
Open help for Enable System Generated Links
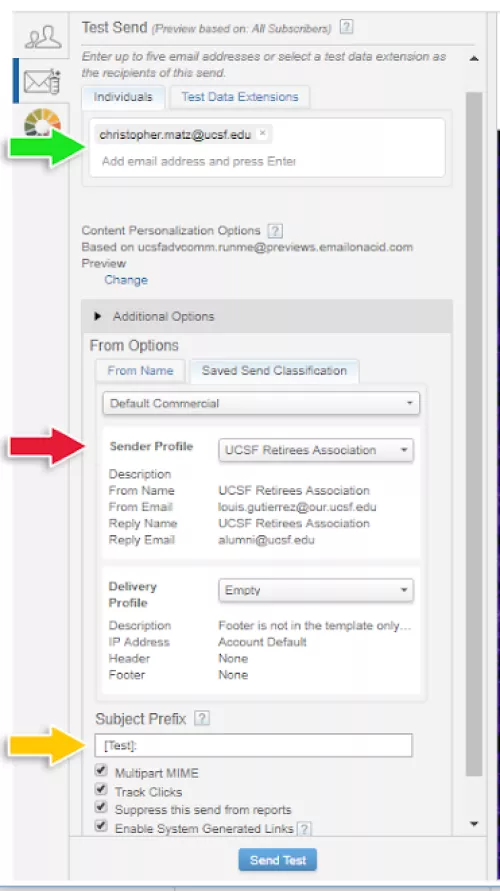tap(304, 829)
